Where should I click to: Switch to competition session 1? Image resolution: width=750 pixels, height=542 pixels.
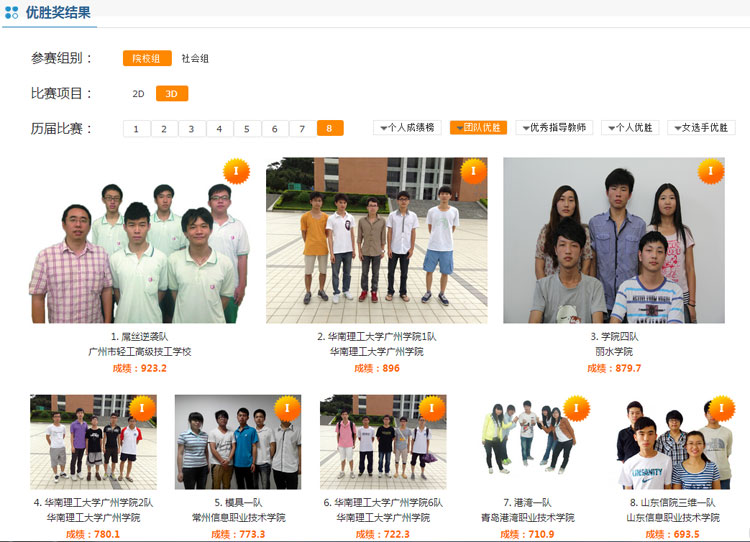136,129
